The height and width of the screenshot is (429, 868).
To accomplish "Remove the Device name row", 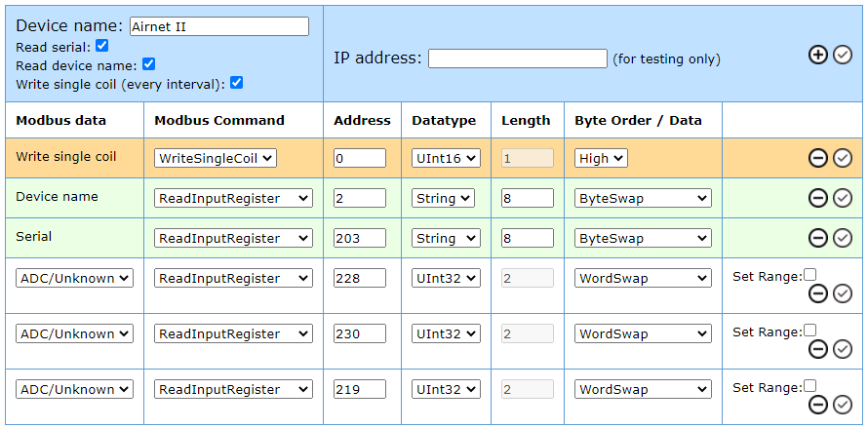I will coord(817,198).
